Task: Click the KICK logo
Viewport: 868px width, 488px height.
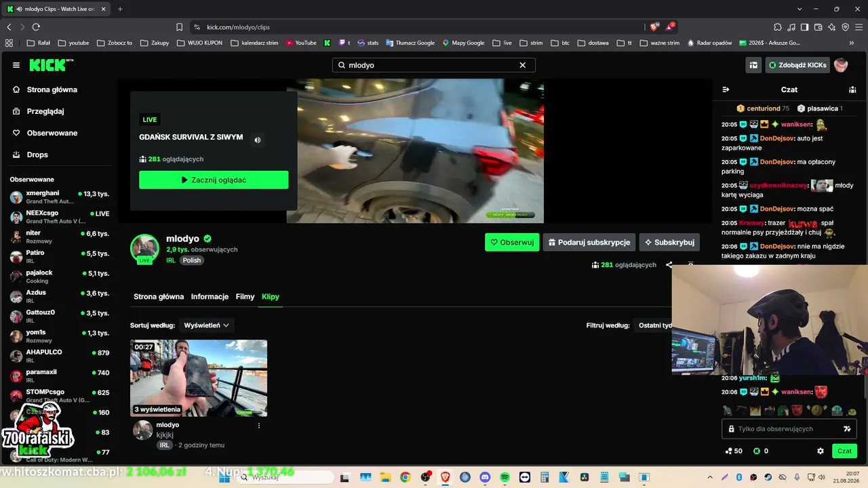Action: (x=51, y=65)
